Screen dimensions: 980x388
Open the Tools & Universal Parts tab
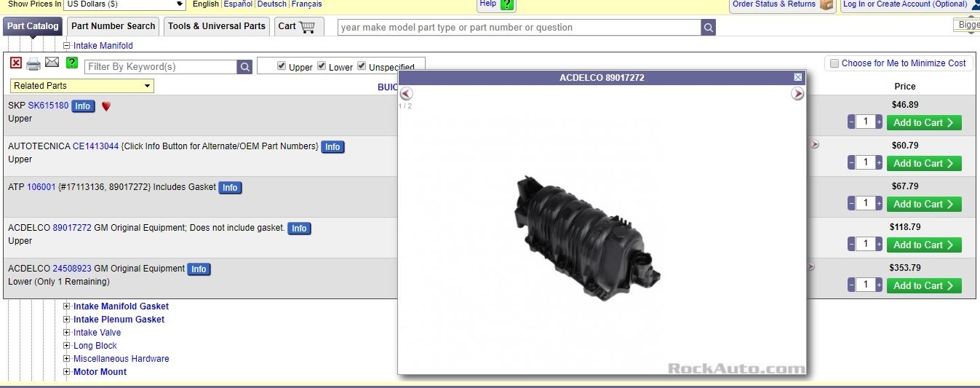(217, 26)
